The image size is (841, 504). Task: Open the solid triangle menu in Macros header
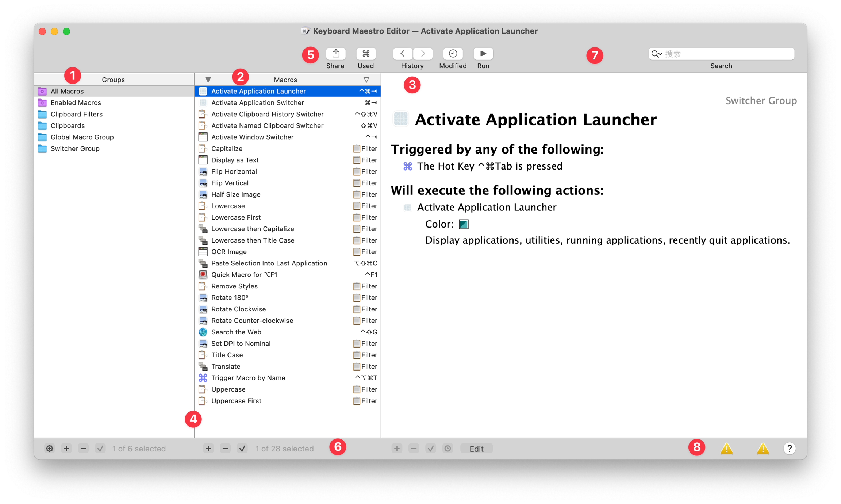[x=208, y=80]
